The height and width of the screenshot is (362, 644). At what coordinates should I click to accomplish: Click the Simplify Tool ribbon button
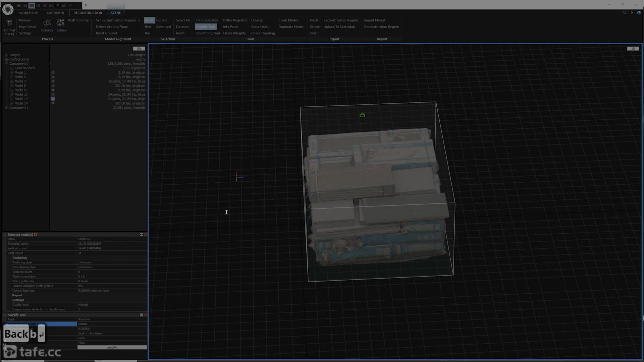click(x=206, y=27)
